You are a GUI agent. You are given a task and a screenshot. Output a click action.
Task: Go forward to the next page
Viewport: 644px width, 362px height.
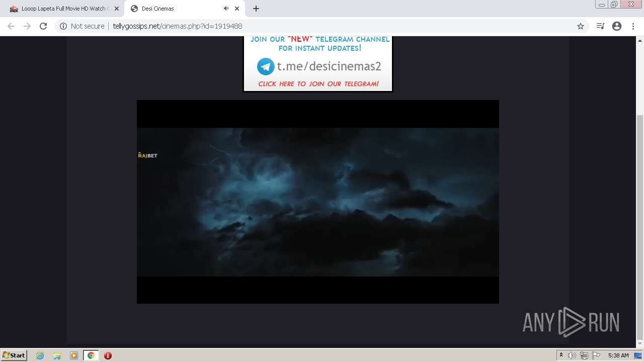pos(27,26)
